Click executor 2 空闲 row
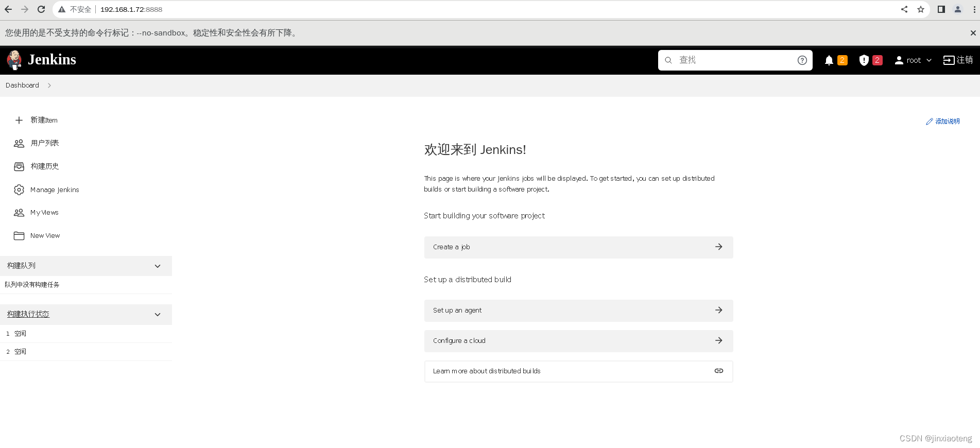The width and height of the screenshot is (980, 448). point(86,352)
